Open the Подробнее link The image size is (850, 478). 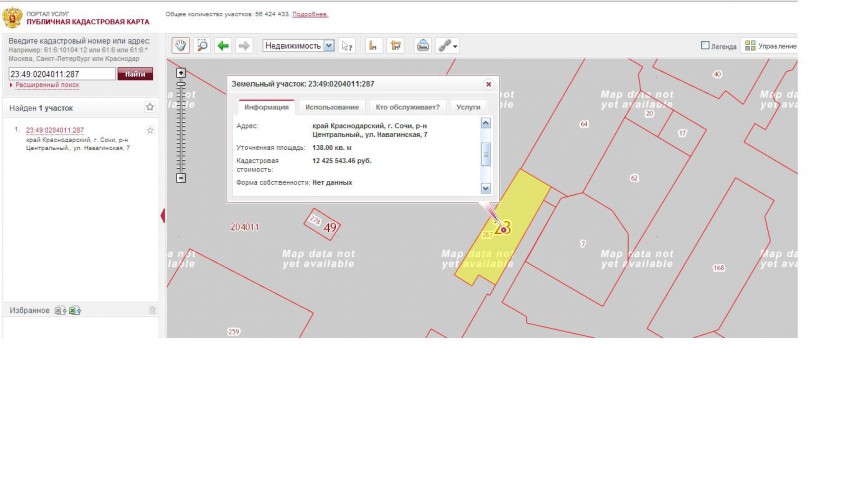(310, 14)
